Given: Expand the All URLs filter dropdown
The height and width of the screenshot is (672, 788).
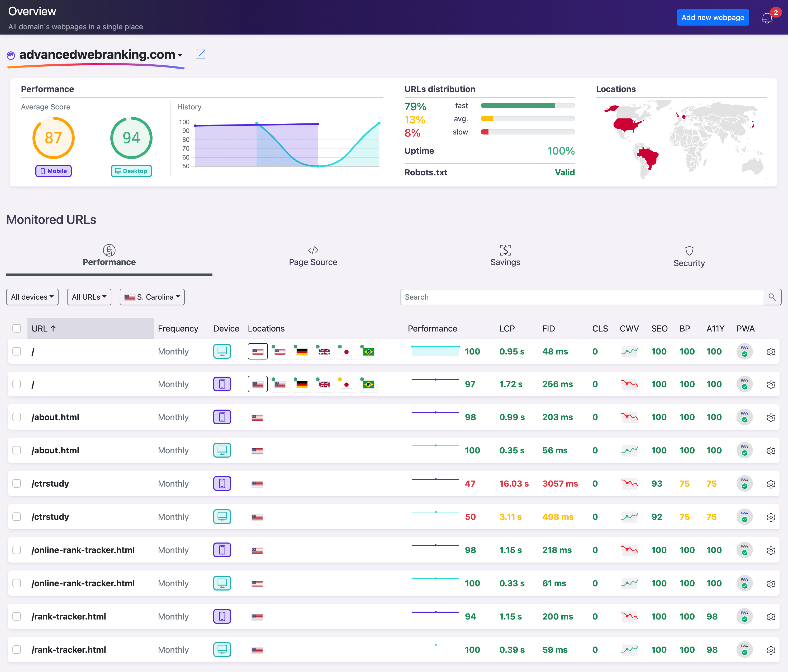Looking at the screenshot, I should point(89,297).
